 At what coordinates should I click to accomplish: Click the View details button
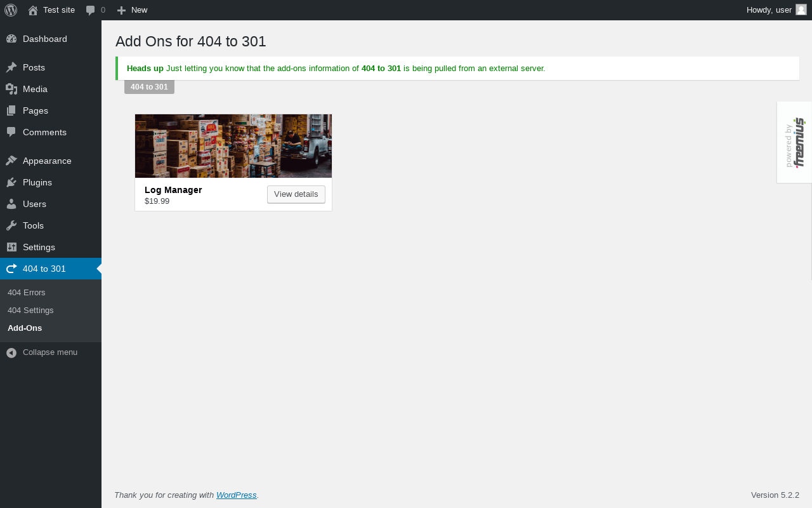296,194
